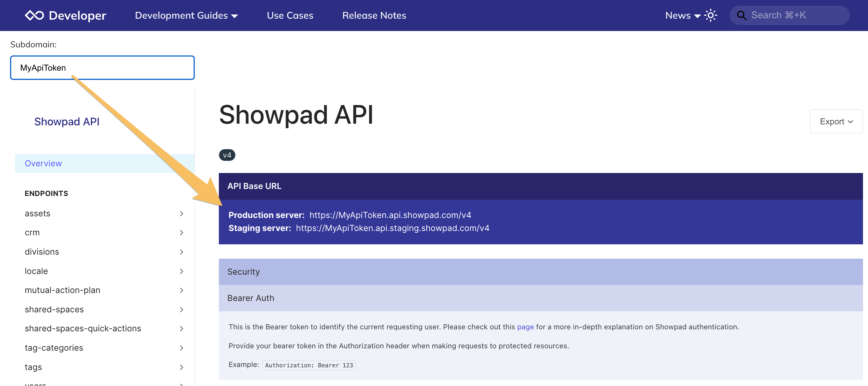
Task: Follow the 'page' authentication link
Action: pos(525,327)
